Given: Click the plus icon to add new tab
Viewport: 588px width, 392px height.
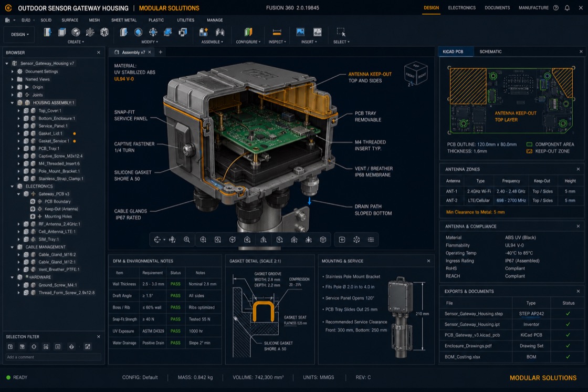Looking at the screenshot, I should 161,52.
